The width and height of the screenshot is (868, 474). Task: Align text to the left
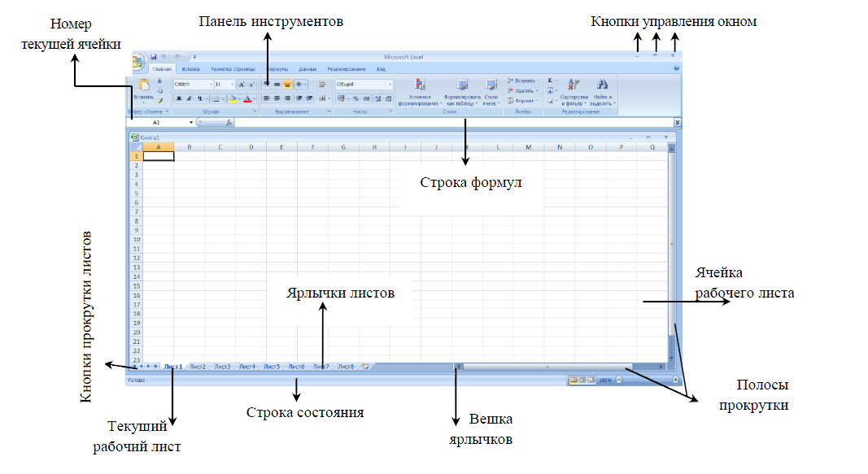click(x=266, y=98)
